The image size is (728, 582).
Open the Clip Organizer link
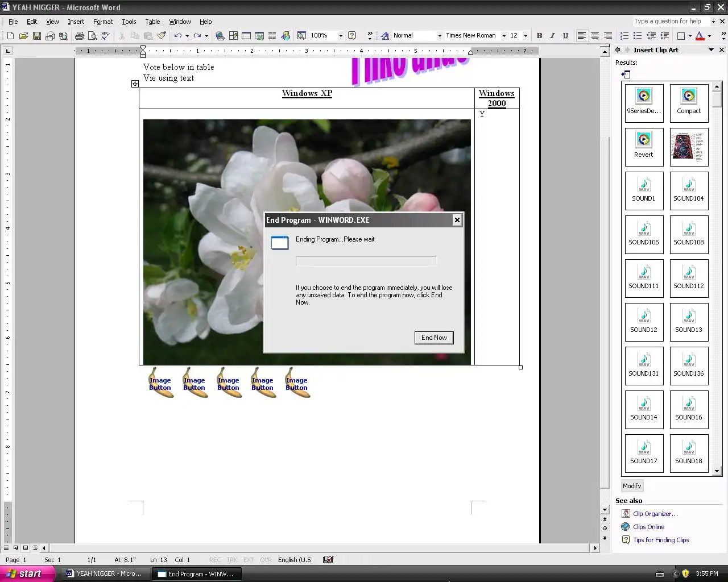(x=655, y=514)
